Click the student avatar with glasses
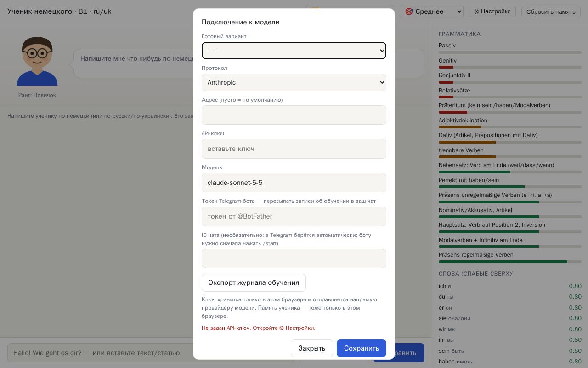 [37, 61]
